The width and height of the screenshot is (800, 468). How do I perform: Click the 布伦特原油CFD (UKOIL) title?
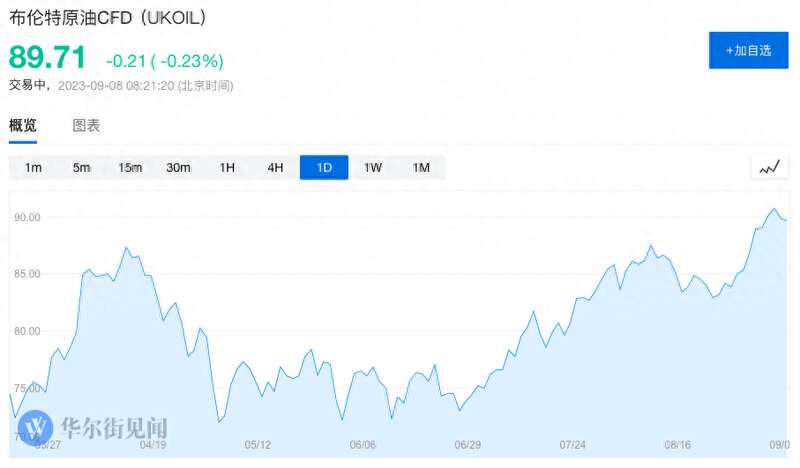click(x=108, y=18)
